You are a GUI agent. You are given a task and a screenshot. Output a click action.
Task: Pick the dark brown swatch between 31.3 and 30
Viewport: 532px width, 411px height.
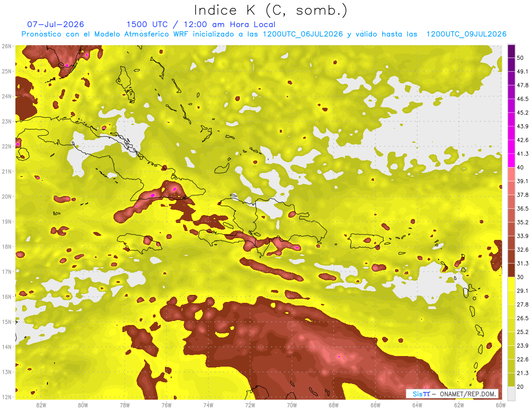(511, 270)
